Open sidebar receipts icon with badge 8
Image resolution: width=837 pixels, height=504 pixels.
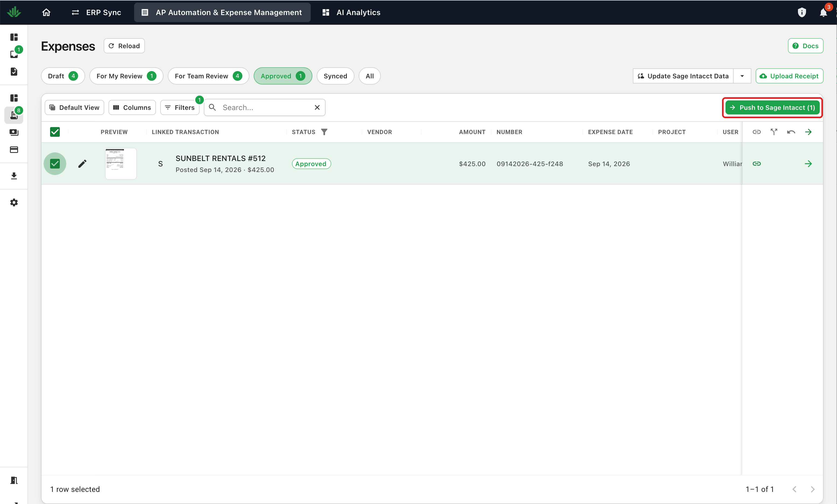pyautogui.click(x=14, y=115)
